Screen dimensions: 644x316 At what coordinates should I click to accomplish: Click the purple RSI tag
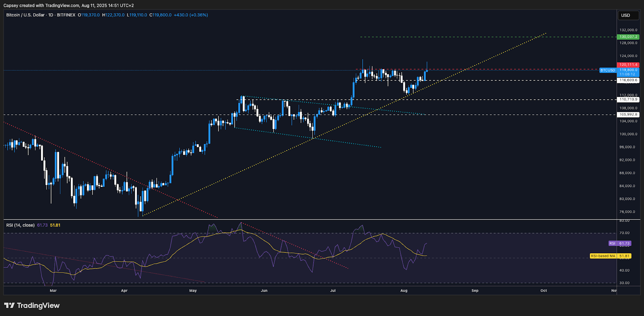click(x=612, y=244)
